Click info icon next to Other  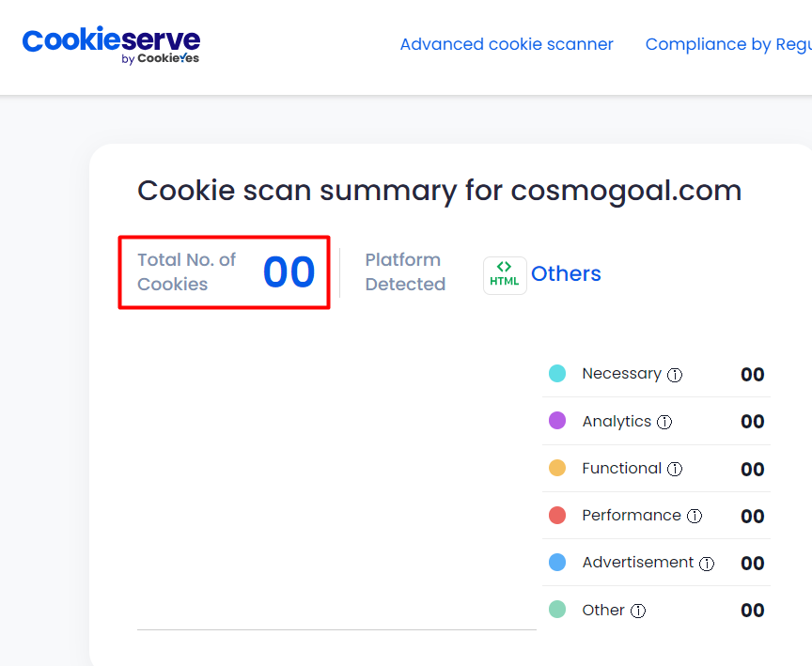638,612
